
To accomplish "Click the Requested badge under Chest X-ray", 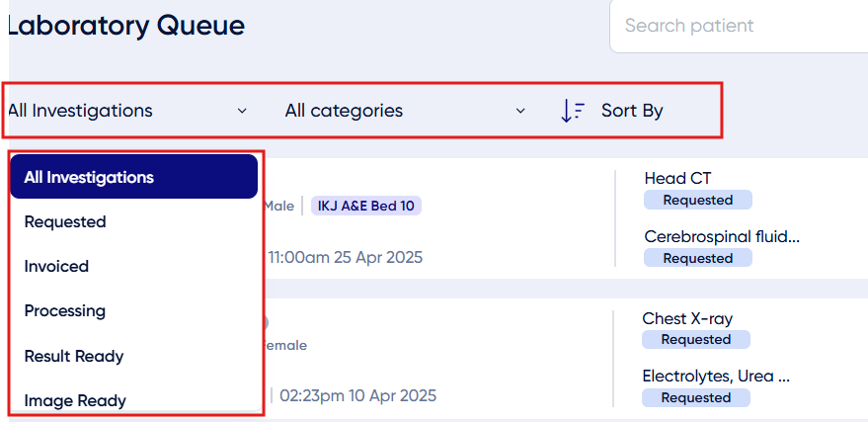I will (x=696, y=340).
